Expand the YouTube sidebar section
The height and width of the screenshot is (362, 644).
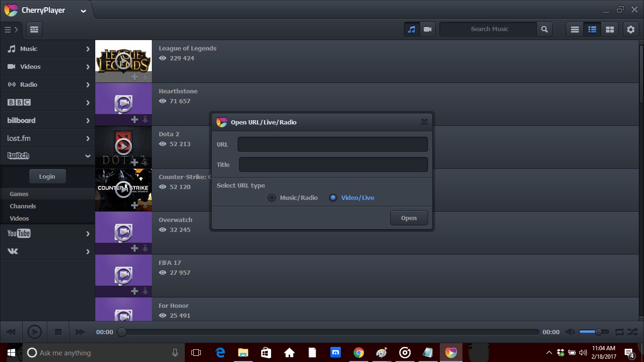pyautogui.click(x=47, y=233)
